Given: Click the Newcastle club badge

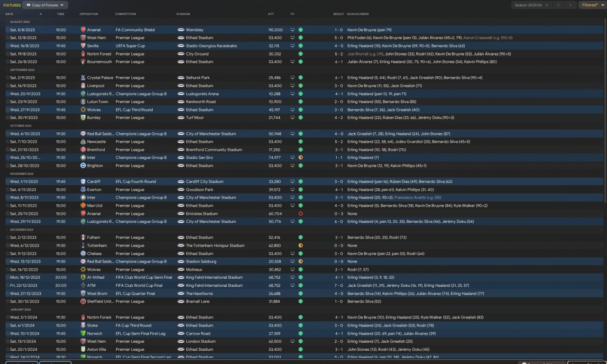Looking at the screenshot, I should coord(83,142).
